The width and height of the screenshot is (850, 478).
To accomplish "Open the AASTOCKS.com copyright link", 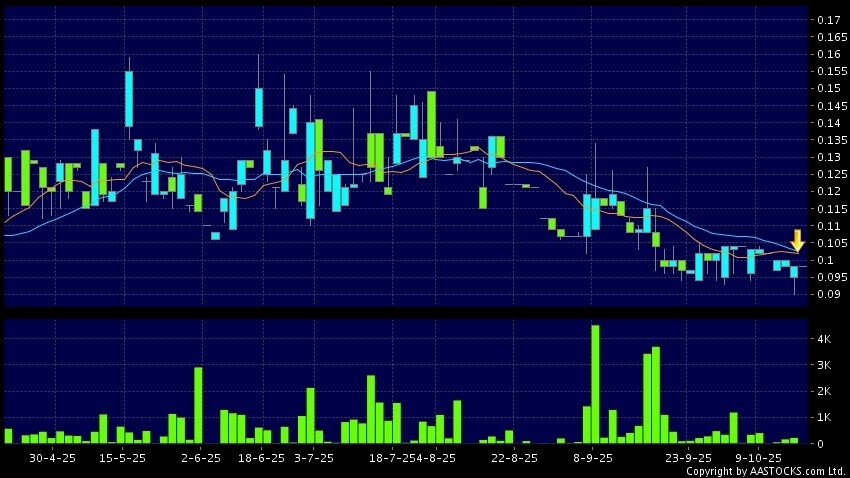I will tap(765, 471).
